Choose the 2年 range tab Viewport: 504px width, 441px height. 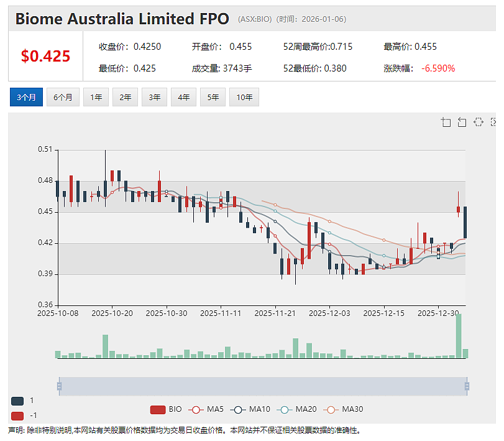click(125, 97)
